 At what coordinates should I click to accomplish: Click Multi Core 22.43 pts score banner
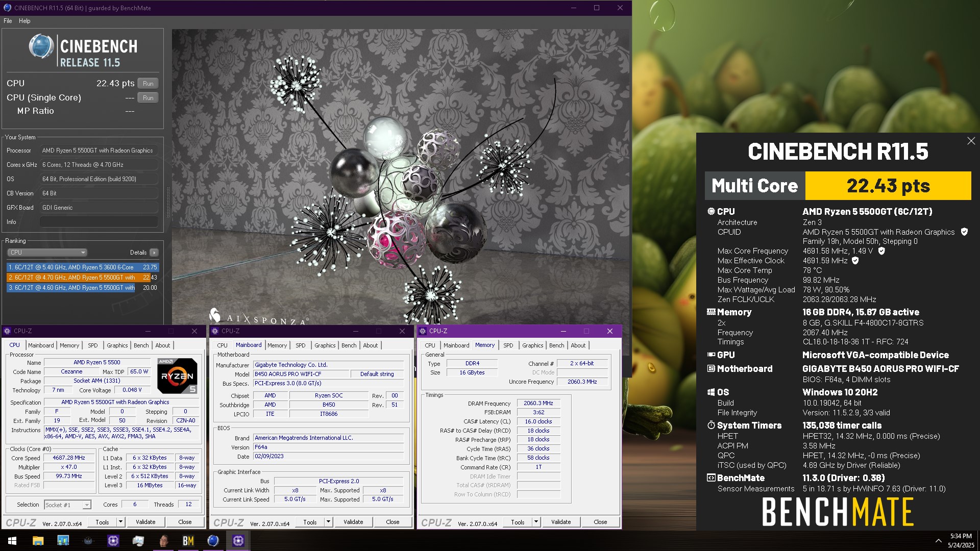838,186
